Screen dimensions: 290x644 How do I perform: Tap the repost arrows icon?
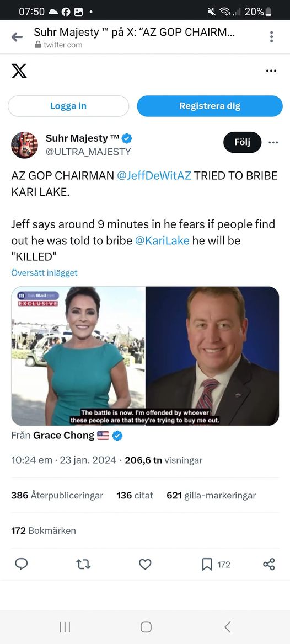(83, 565)
